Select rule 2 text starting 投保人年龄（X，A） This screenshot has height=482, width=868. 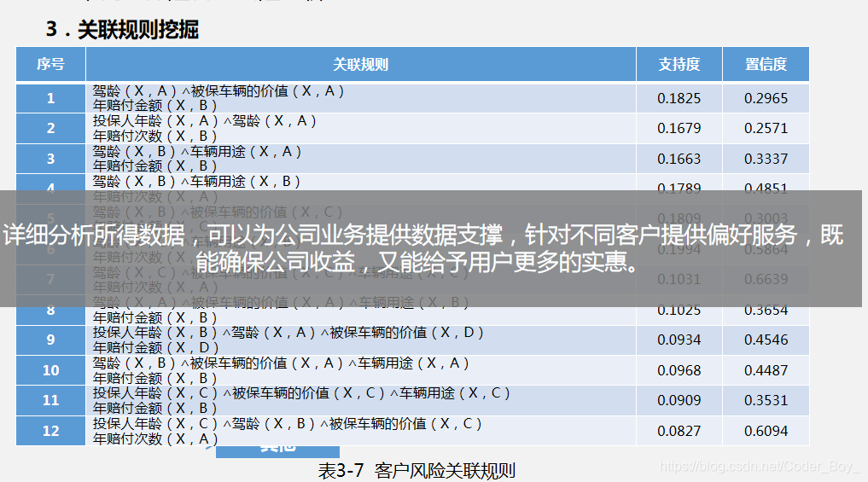205,120
